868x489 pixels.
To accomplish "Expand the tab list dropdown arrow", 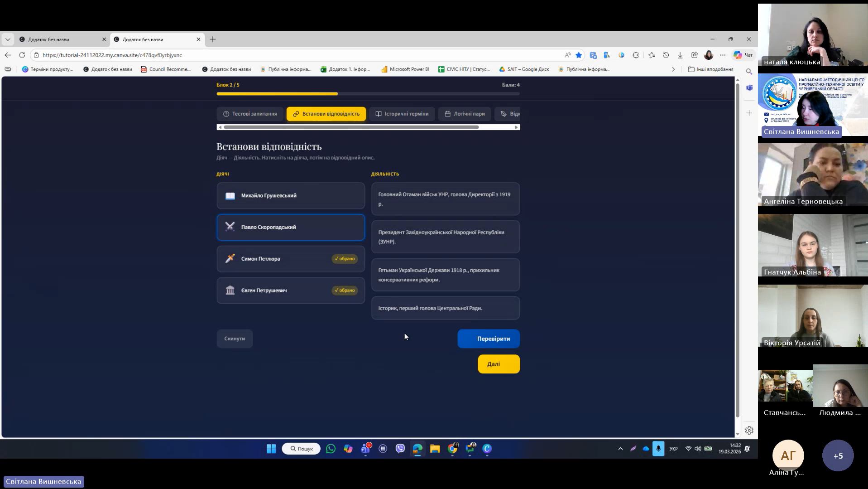I will pos(8,39).
